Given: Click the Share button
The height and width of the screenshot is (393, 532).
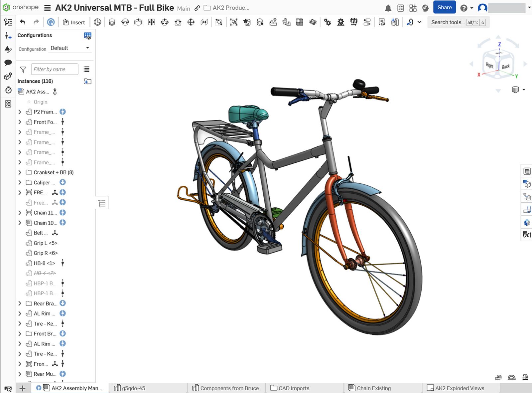Looking at the screenshot, I should tap(445, 7).
